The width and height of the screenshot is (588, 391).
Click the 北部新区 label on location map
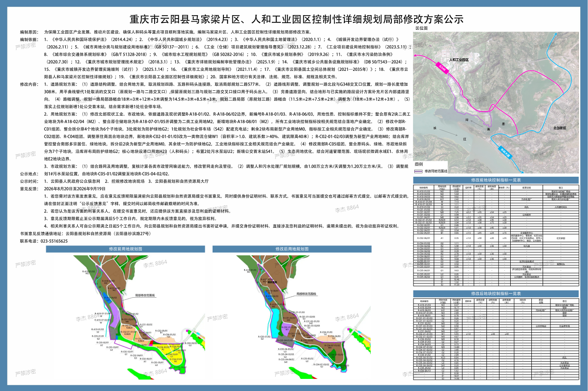click(559, 128)
